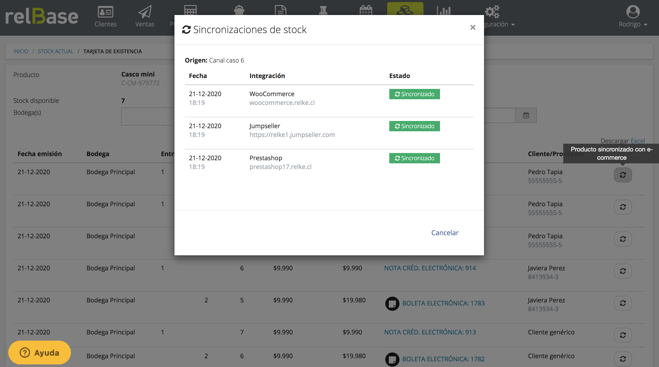
Task: Click the 'WooCommerce' integration name
Action: [272, 94]
